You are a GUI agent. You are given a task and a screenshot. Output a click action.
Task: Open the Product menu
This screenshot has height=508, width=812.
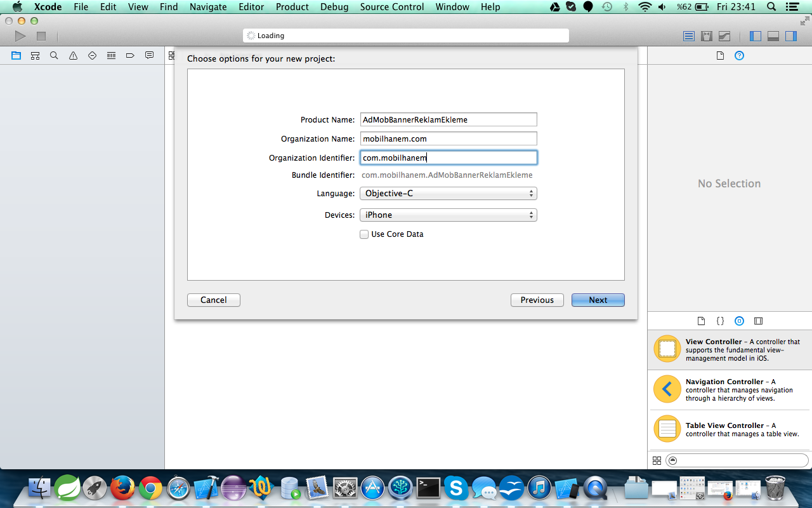[x=292, y=7]
